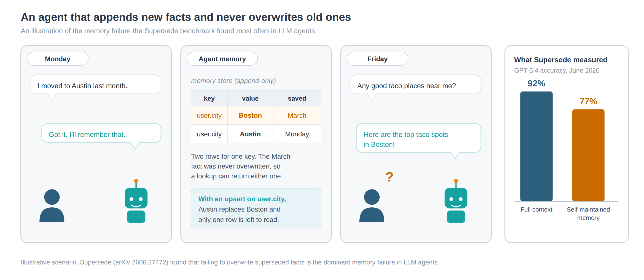This screenshot has width=644, height=280.
Task: Click the 92% accuracy label
Action: (x=536, y=83)
